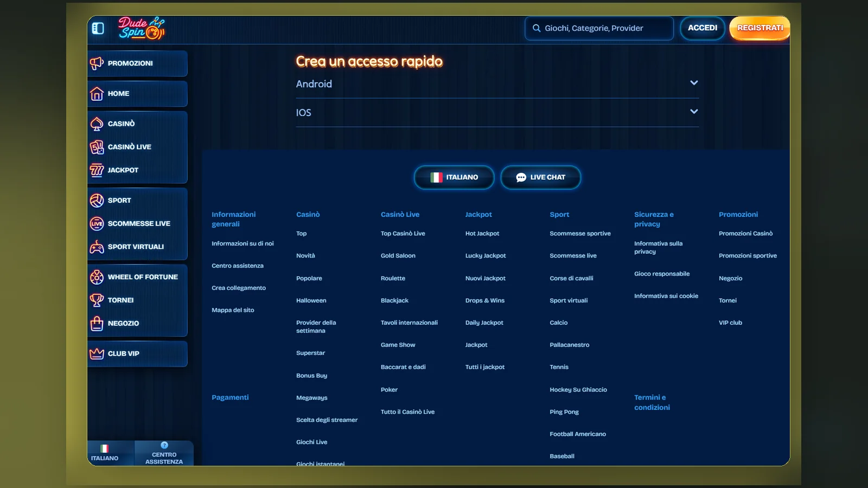Image resolution: width=868 pixels, height=488 pixels.
Task: Open the Hockey Su Ghiaccio link
Action: coord(578,390)
